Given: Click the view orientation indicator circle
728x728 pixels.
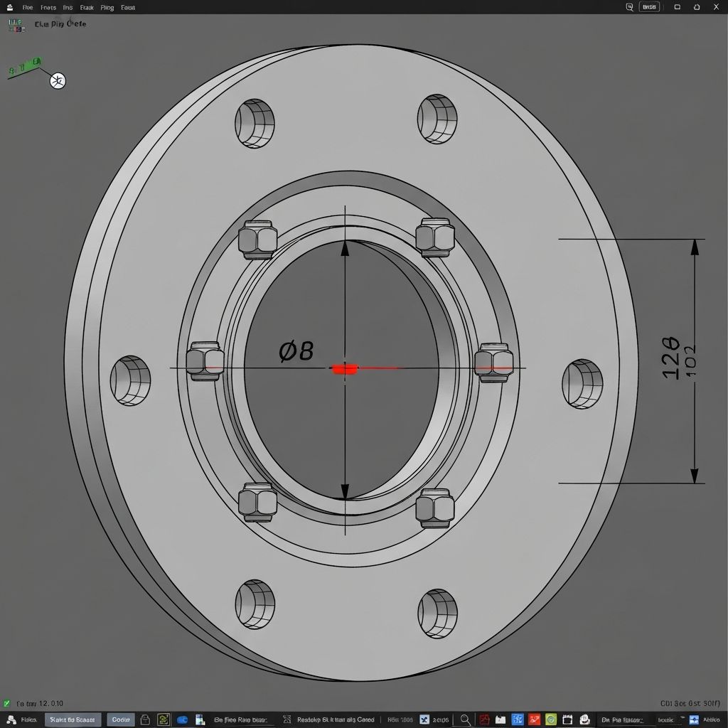Looking at the screenshot, I should click(x=58, y=81).
